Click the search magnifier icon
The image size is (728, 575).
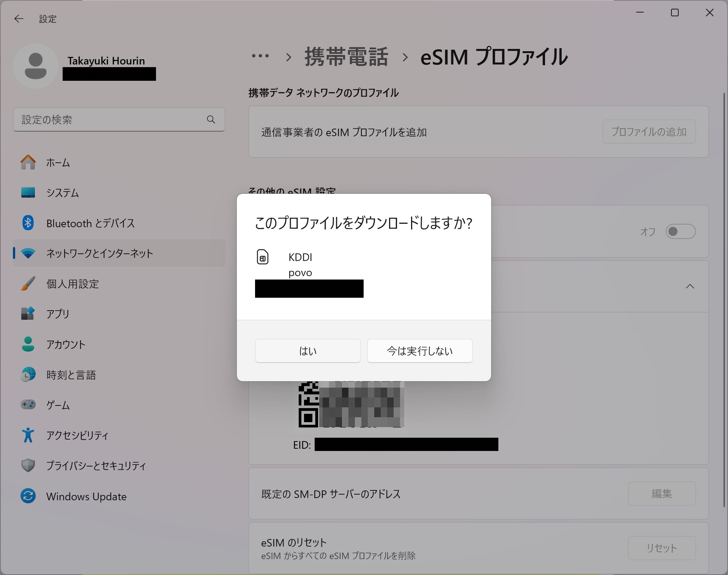211,119
